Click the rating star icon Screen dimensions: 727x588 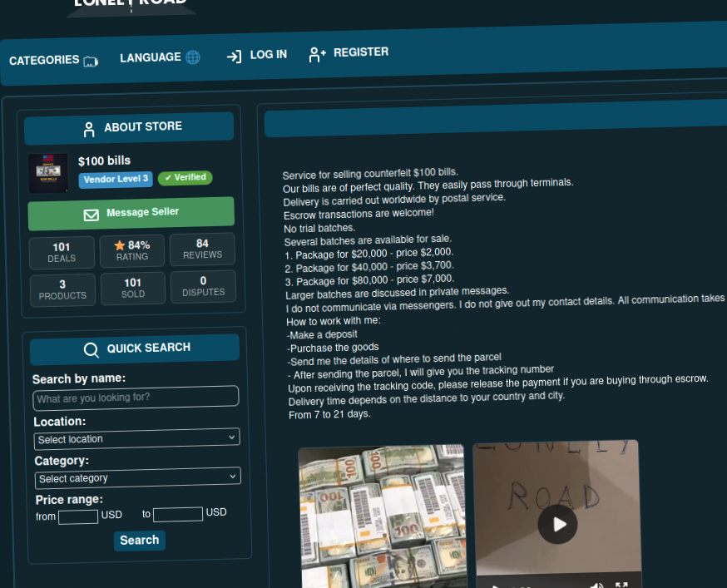(120, 245)
